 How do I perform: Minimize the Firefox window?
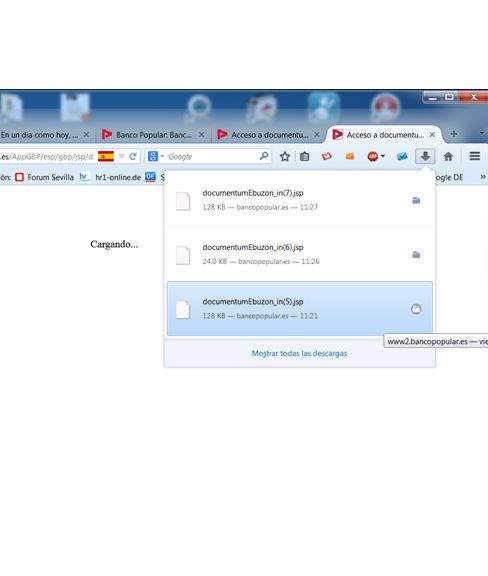432,97
